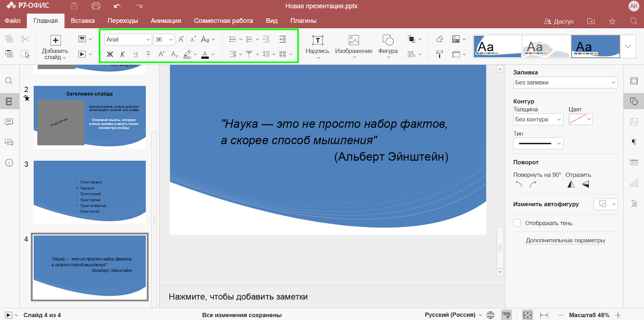Screen dimensions: 644x320
Task: Toggle strikethrough formatting
Action: (149, 54)
